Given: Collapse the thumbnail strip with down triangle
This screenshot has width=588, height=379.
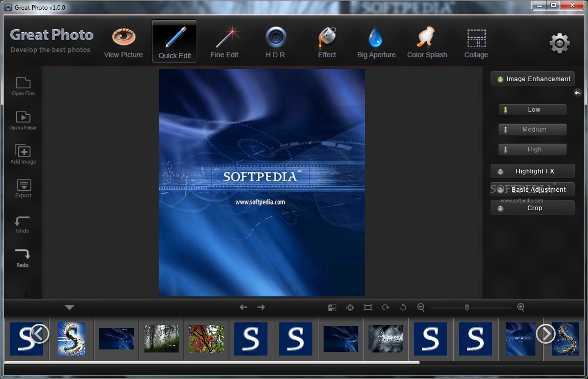Looking at the screenshot, I should [69, 308].
